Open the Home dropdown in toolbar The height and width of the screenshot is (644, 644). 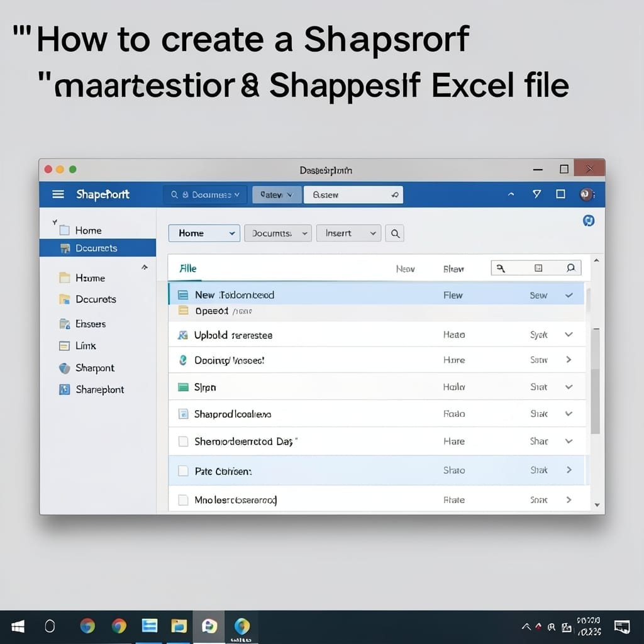click(x=204, y=233)
